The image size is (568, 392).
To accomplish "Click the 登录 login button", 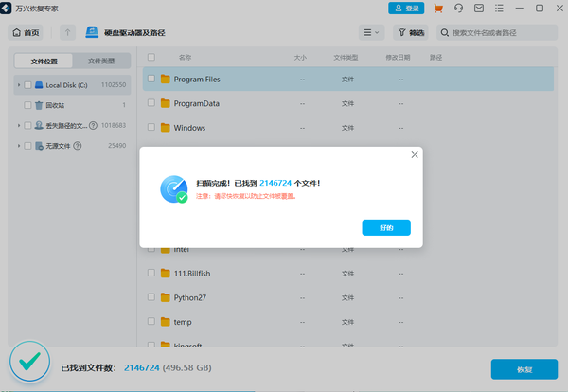I will pyautogui.click(x=406, y=9).
